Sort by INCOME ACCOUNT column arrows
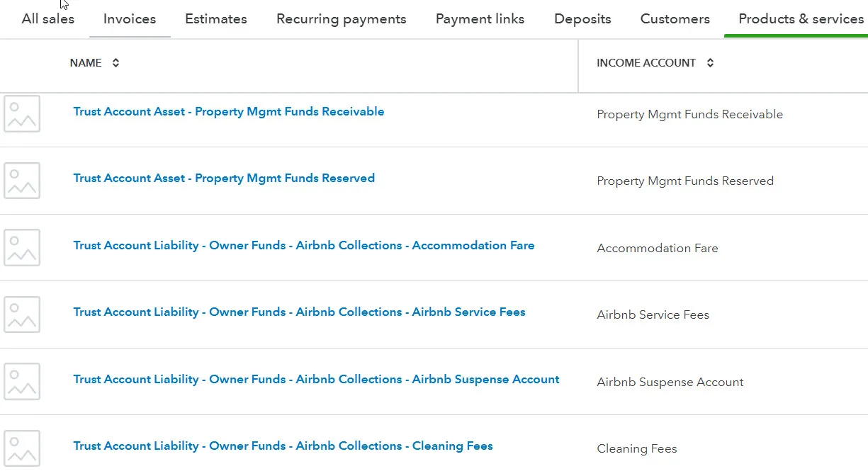Viewport: 868px width, 476px height. [710, 63]
